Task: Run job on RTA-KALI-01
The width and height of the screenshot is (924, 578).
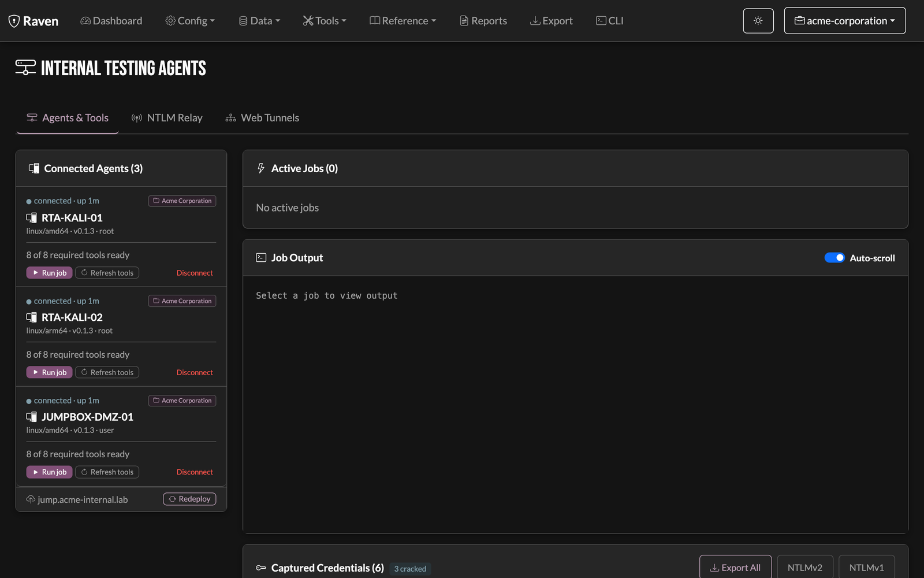Action: pos(49,273)
